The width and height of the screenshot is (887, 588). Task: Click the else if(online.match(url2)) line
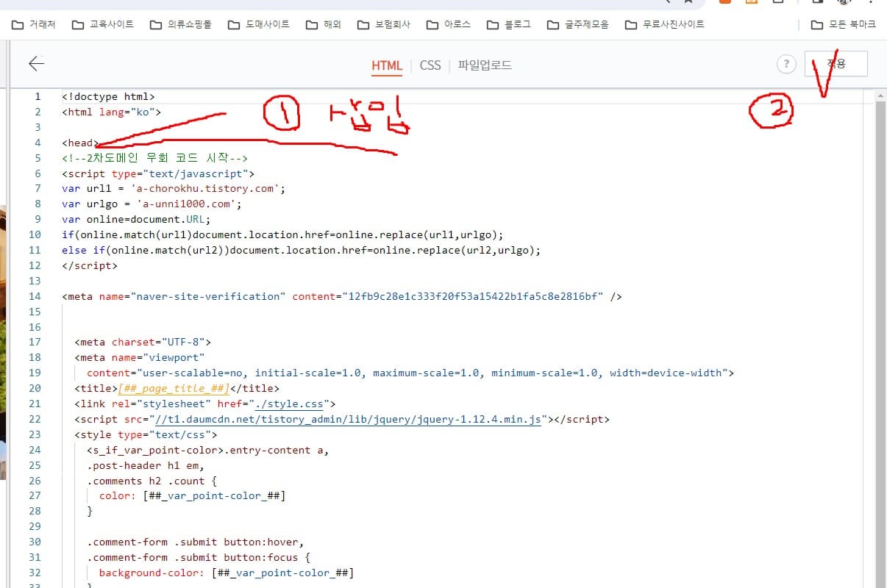tap(301, 250)
